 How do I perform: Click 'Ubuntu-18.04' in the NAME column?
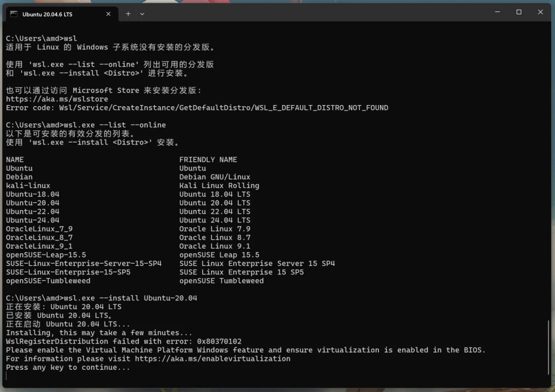pyautogui.click(x=33, y=194)
